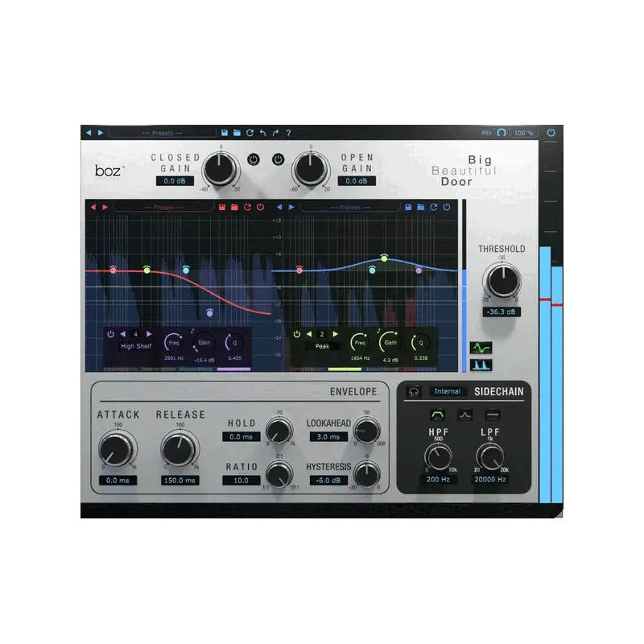The image size is (644, 644).
Task: Select the band-pass sidechain filter shape
Action: click(438, 415)
